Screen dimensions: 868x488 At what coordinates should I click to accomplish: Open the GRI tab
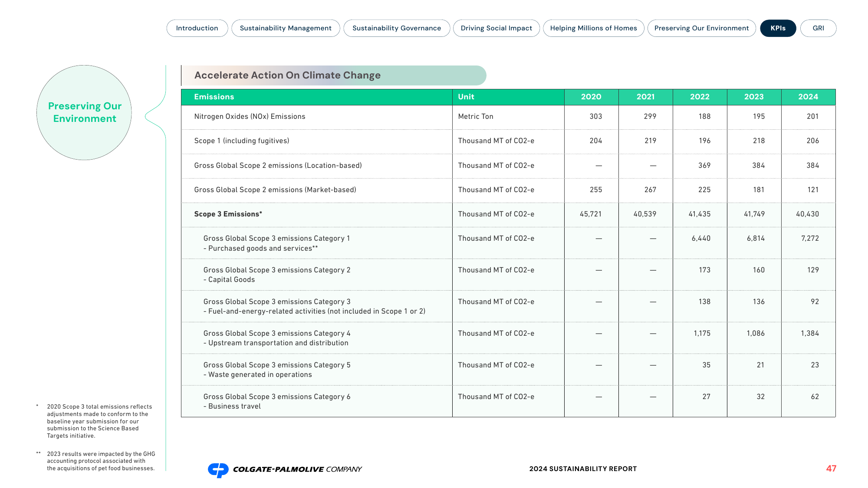click(x=819, y=28)
